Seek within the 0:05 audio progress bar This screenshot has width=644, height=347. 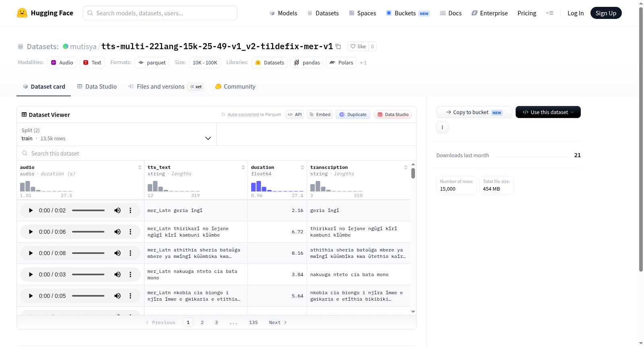[x=88, y=296]
